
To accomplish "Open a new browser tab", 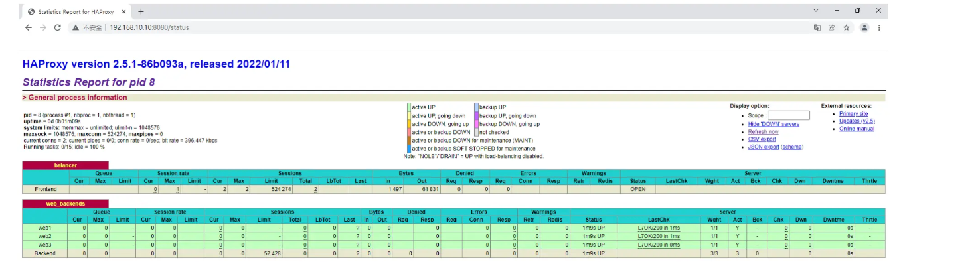I will coord(141,11).
